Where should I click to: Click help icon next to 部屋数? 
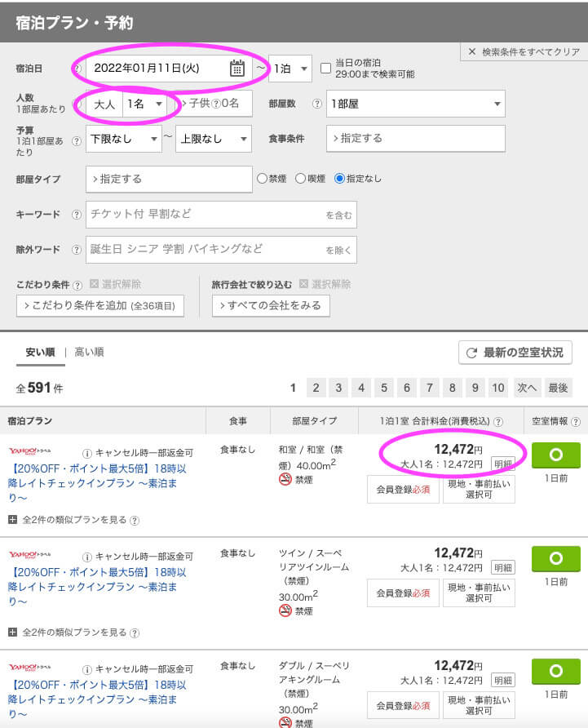tap(317, 104)
